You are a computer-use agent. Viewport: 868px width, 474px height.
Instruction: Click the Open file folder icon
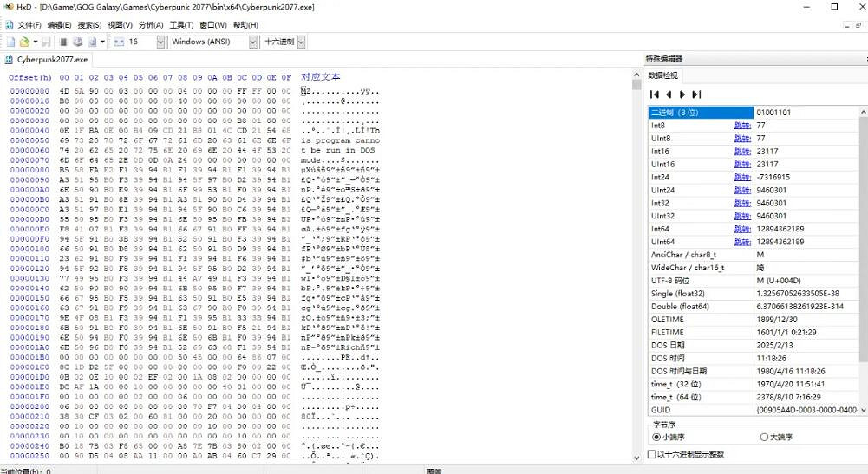(x=24, y=42)
